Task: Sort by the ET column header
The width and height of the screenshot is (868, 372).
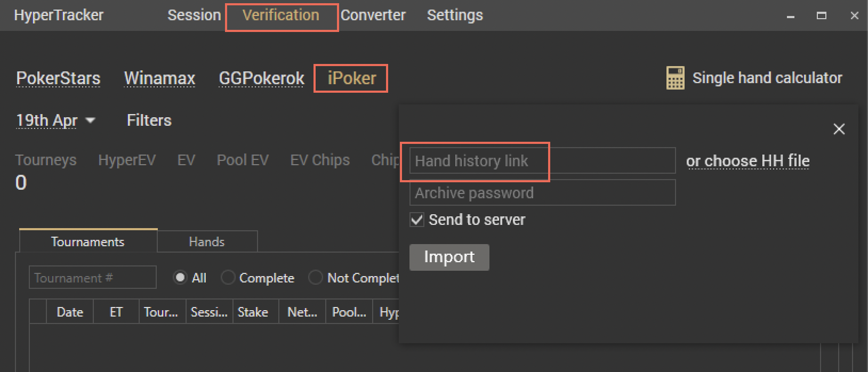Action: (116, 312)
